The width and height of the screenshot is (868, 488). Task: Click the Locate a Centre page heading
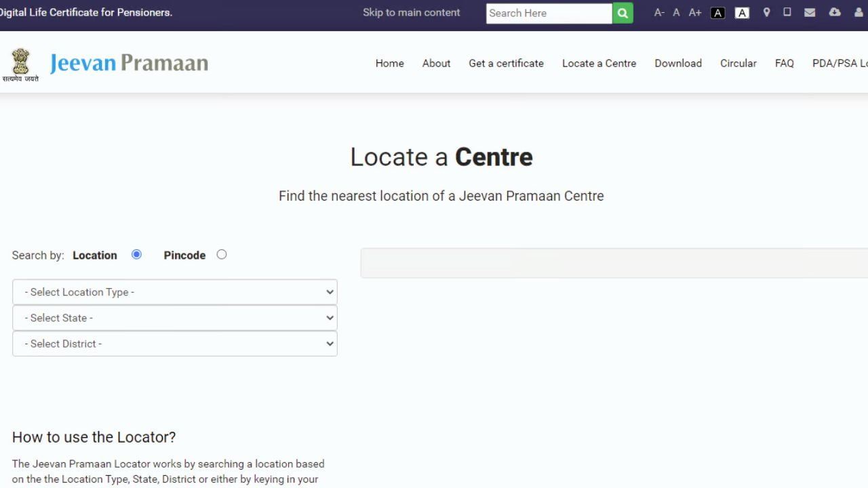pyautogui.click(x=441, y=157)
